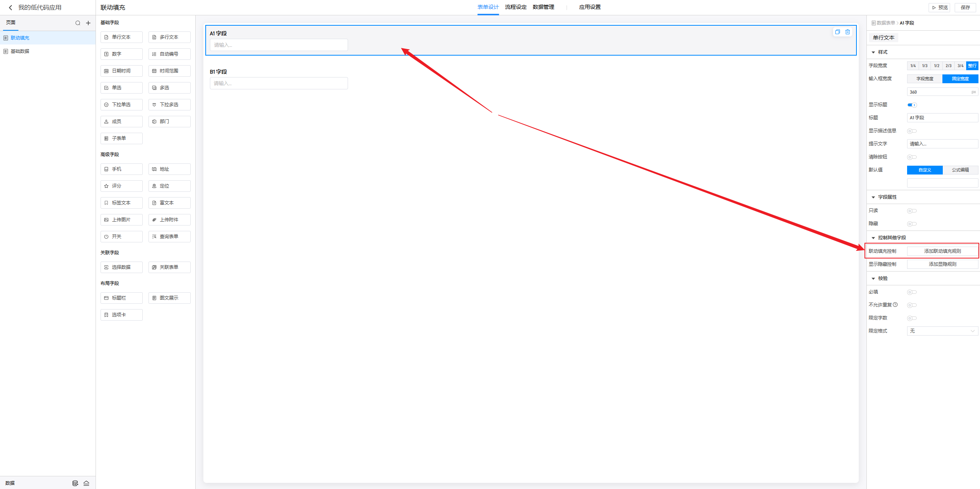The height and width of the screenshot is (489, 980).
Task: Go back using the arrow beside 我的低代码应用
Action: tap(10, 7)
